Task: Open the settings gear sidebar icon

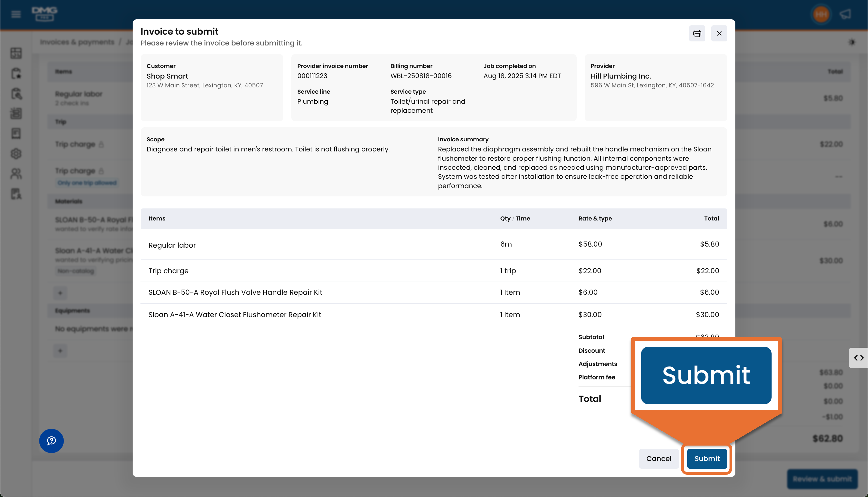Action: coord(16,154)
